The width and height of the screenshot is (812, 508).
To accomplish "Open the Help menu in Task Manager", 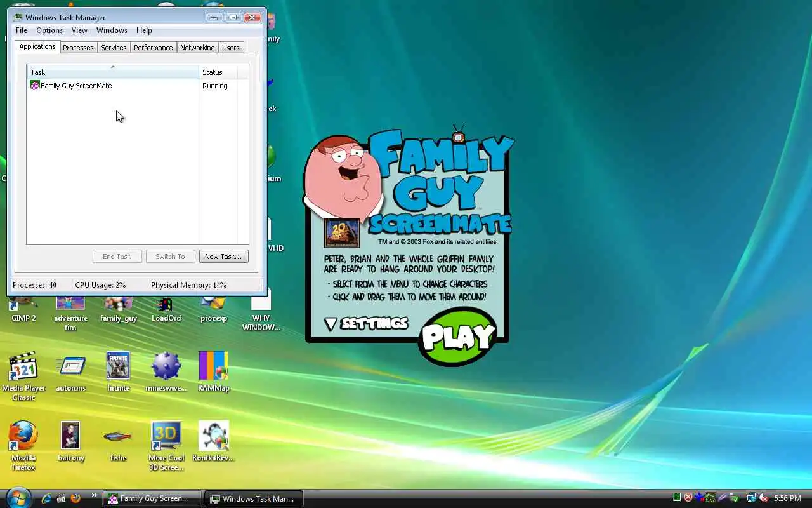I will pyautogui.click(x=144, y=30).
